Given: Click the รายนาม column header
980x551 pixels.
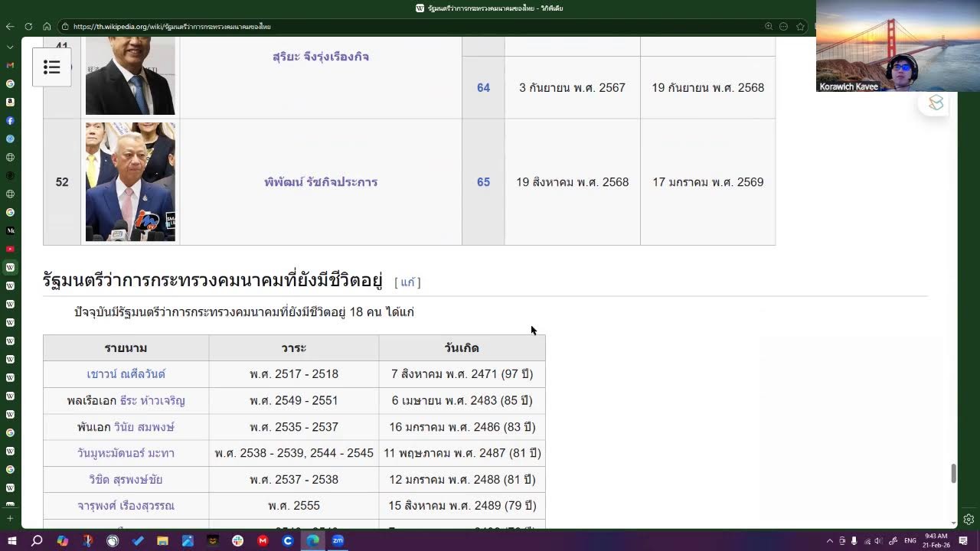Looking at the screenshot, I should click(x=126, y=348).
